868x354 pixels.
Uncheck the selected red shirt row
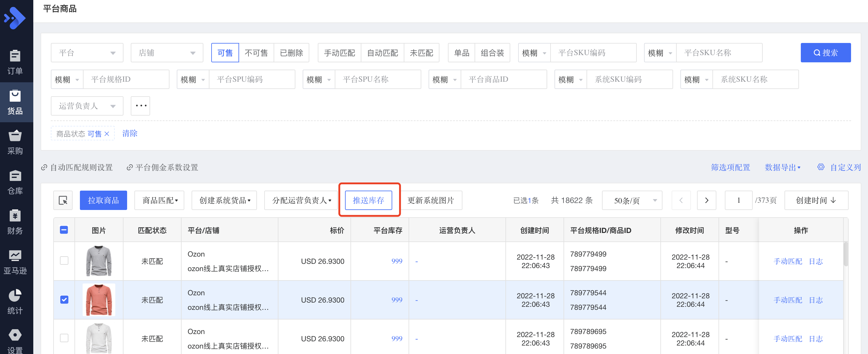(x=64, y=300)
